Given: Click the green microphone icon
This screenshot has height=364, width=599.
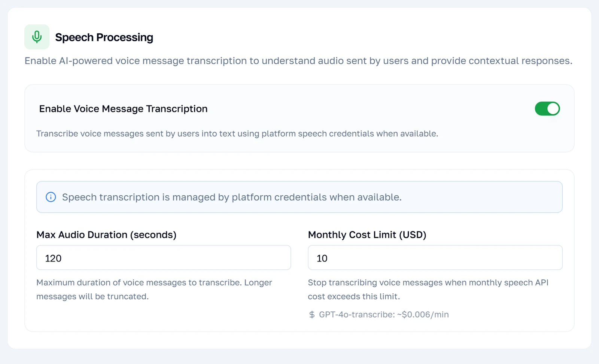Looking at the screenshot, I should pyautogui.click(x=37, y=37).
